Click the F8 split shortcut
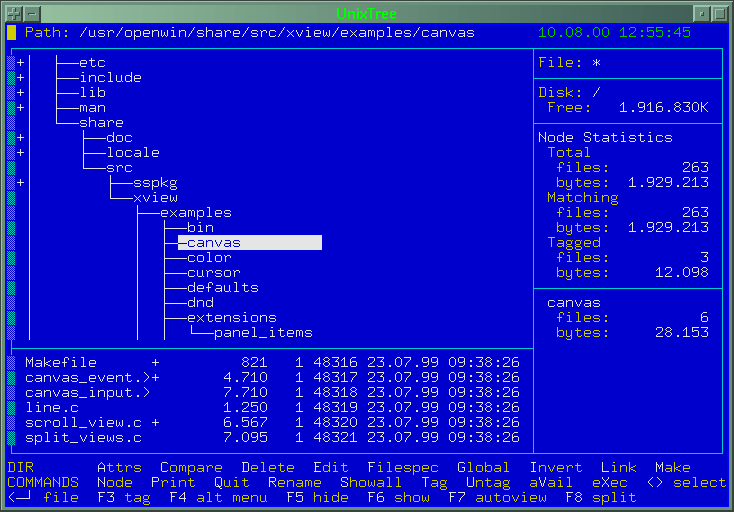Image resolution: width=734 pixels, height=512 pixels. point(601,497)
